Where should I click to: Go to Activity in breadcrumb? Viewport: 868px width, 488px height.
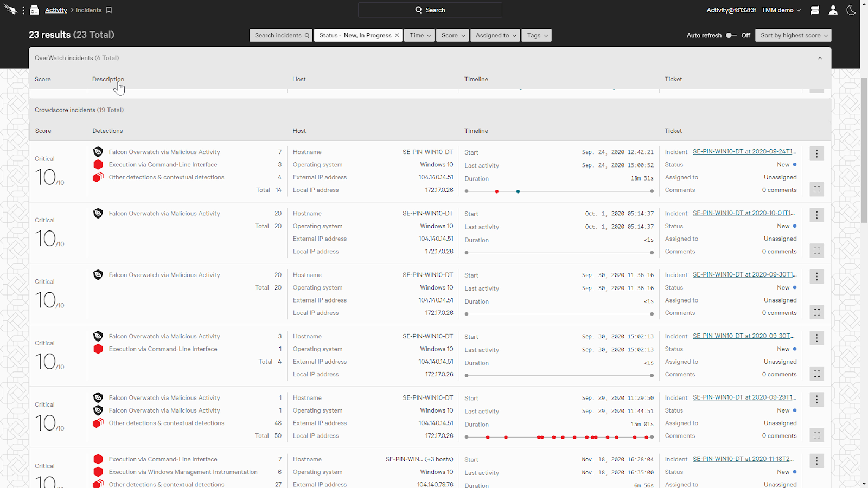tap(56, 10)
